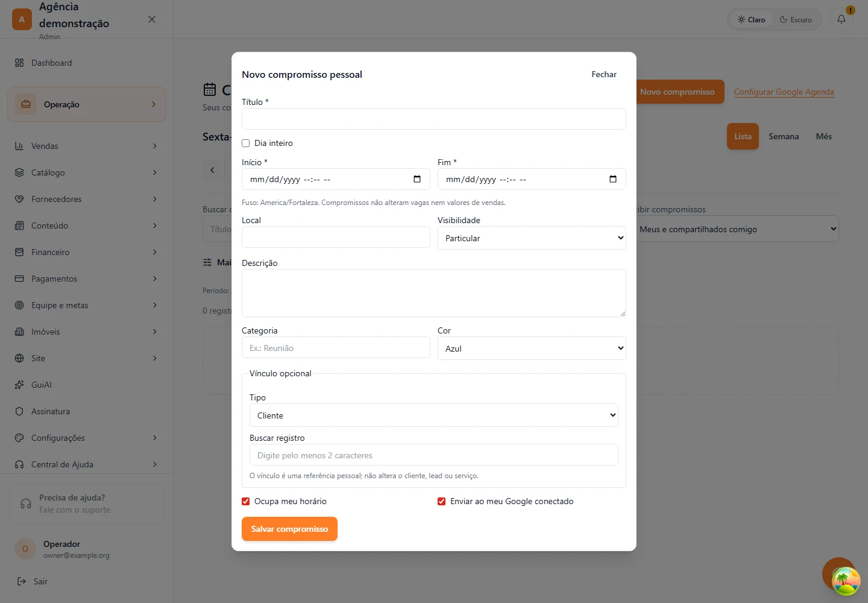The height and width of the screenshot is (603, 868).
Task: Click the Fornecedores handshake icon
Action: (x=19, y=199)
